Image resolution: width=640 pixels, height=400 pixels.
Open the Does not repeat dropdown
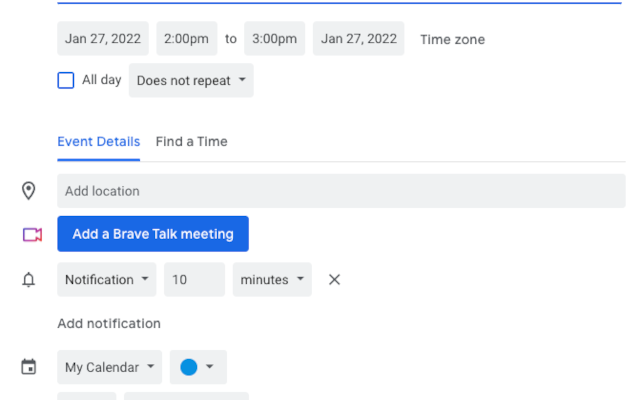(x=191, y=80)
